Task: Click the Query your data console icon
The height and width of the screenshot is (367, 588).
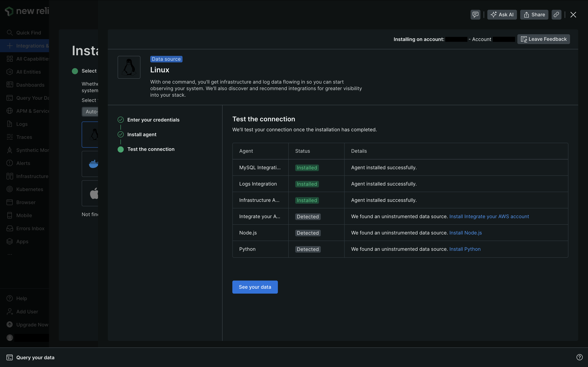Action: click(10, 357)
